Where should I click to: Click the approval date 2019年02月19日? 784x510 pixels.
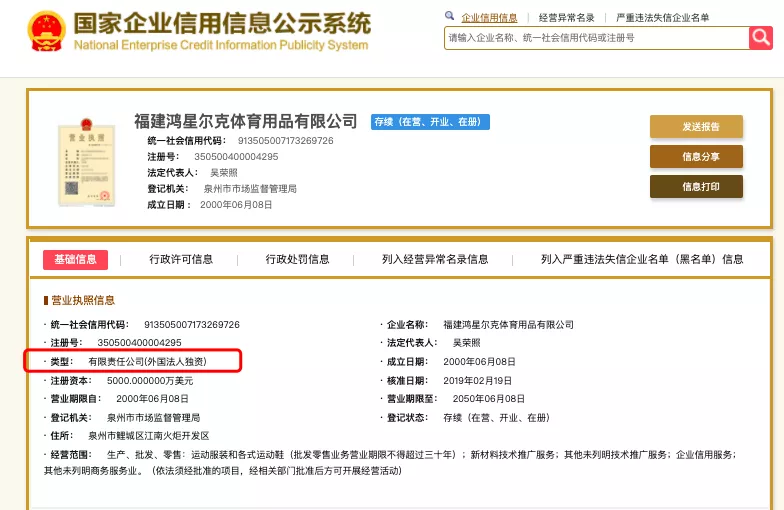(478, 380)
